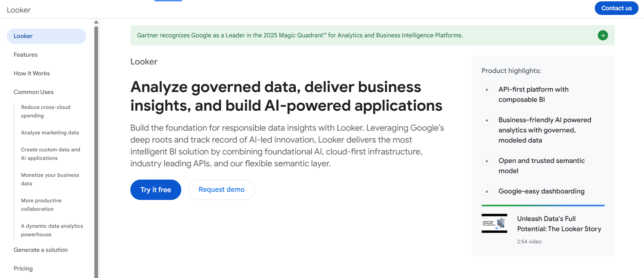Click the Contact us button

pyautogui.click(x=617, y=8)
